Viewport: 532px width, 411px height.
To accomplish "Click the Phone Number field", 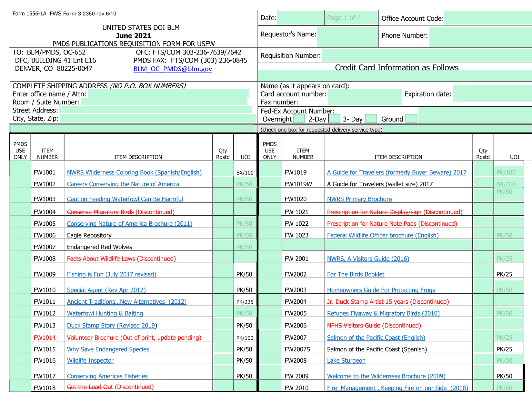I will [x=481, y=37].
